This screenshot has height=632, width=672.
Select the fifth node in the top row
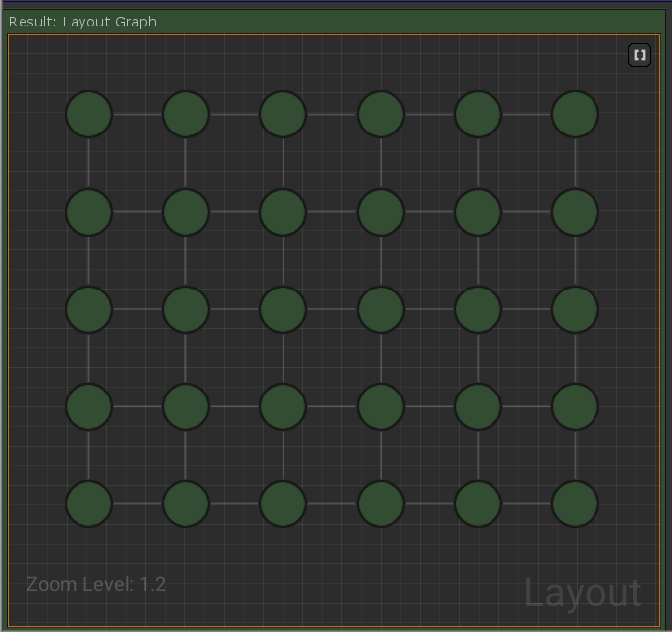tap(478, 114)
